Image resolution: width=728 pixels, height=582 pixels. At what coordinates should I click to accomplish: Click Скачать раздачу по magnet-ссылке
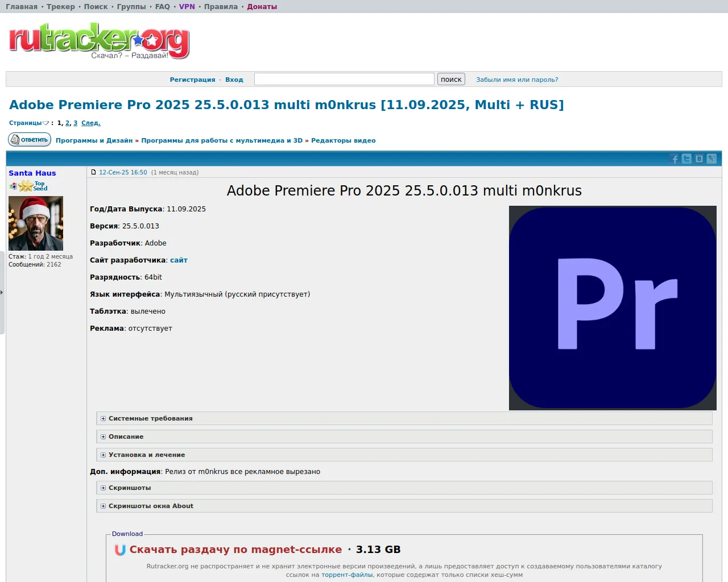pos(235,550)
